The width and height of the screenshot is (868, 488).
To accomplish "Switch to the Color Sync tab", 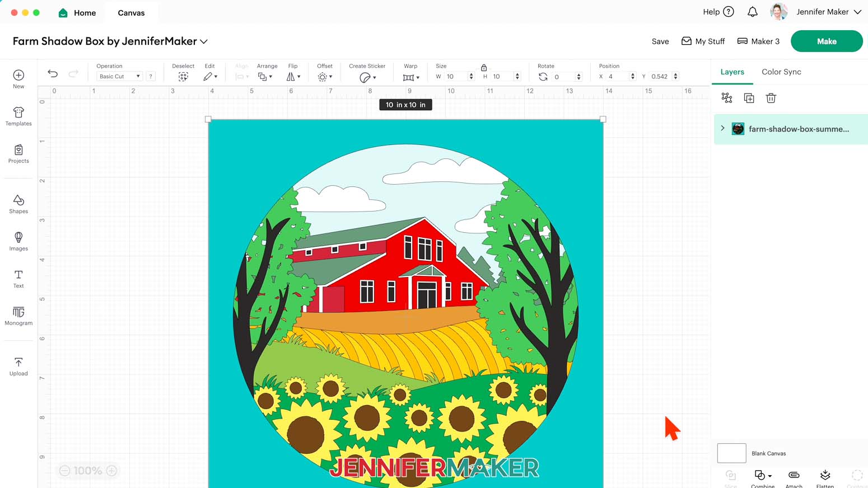I will click(781, 72).
